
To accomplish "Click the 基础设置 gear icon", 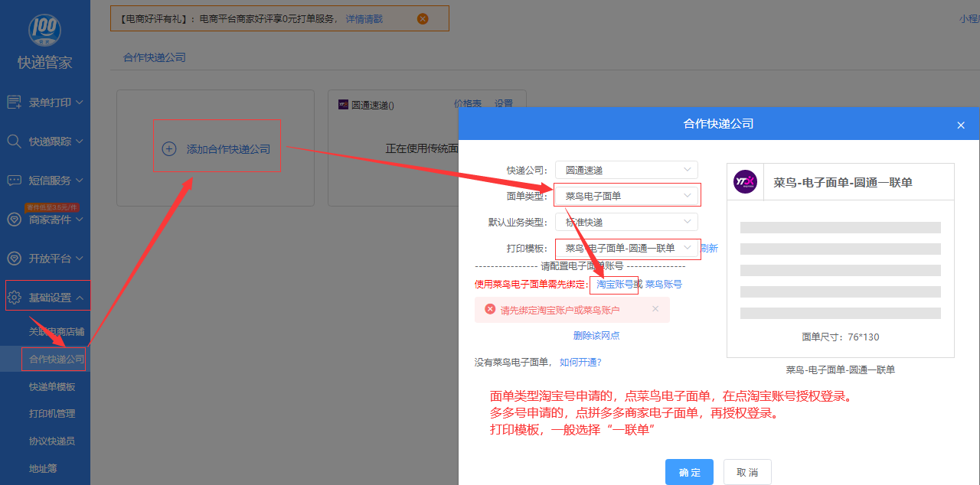I will [x=14, y=298].
